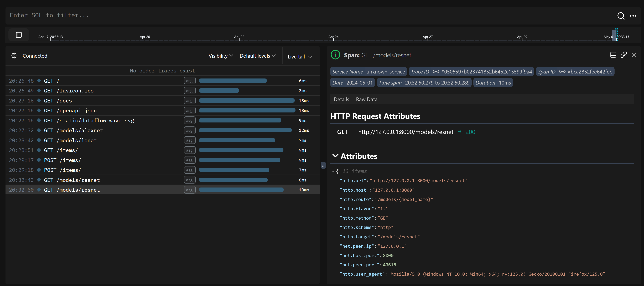Viewport: 644px width, 286px height.
Task: Open the three-dots options menu
Action: (633, 16)
